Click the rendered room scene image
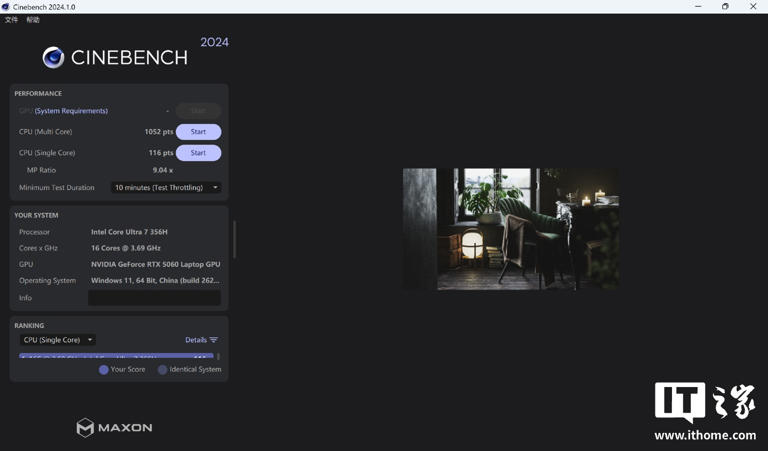 (x=510, y=229)
